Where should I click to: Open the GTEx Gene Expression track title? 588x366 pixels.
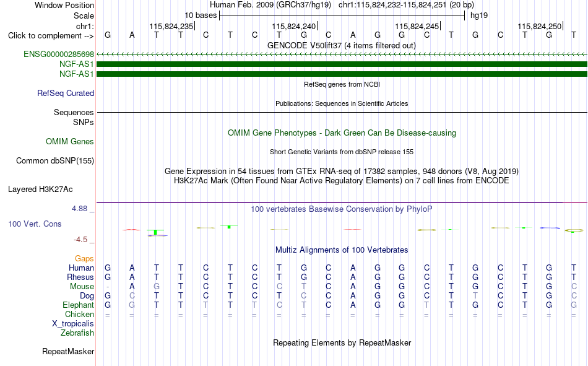(342, 171)
